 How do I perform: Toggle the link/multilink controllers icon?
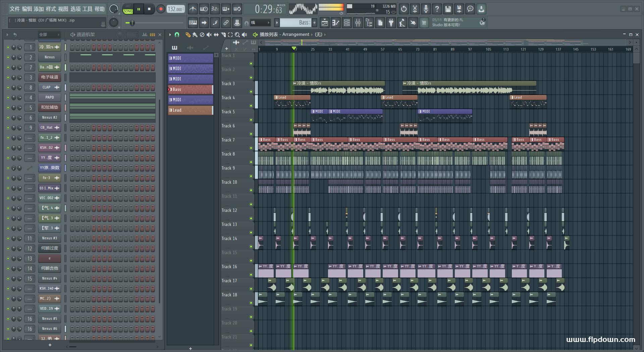(226, 23)
